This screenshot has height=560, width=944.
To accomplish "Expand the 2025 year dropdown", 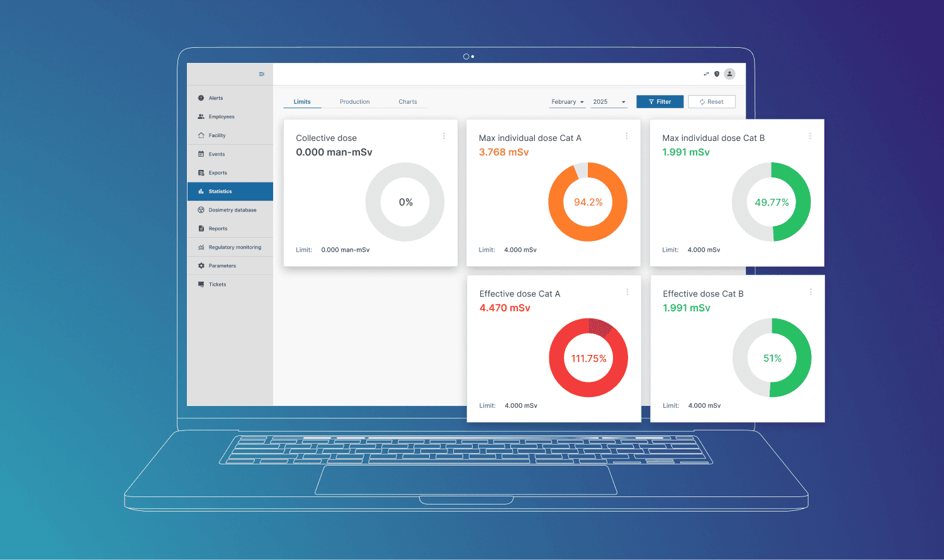I will pyautogui.click(x=609, y=102).
